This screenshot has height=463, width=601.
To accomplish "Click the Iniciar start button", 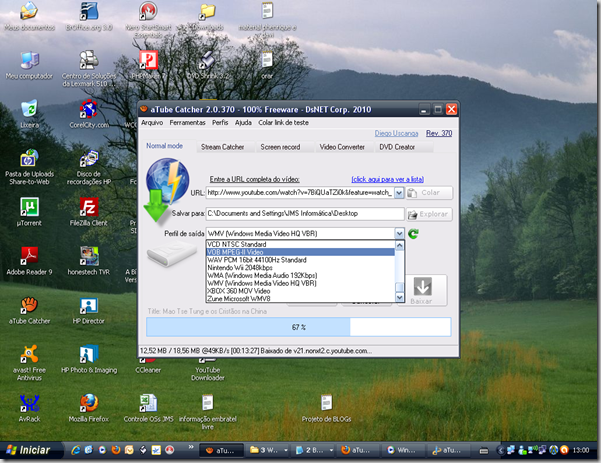I will (x=31, y=450).
